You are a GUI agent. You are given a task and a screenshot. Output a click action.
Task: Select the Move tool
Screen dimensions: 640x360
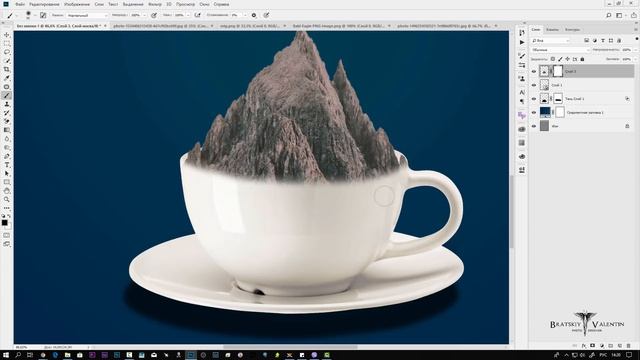click(7, 35)
